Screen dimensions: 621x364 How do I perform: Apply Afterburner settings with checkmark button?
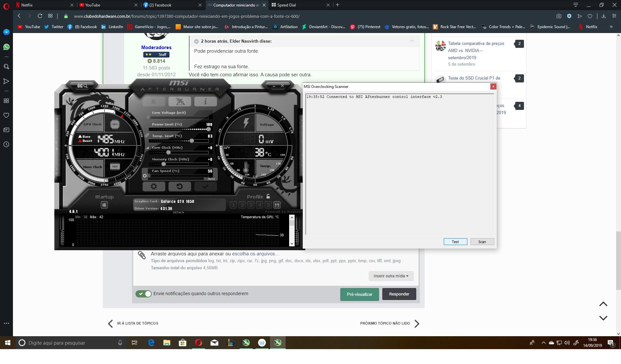[205, 187]
